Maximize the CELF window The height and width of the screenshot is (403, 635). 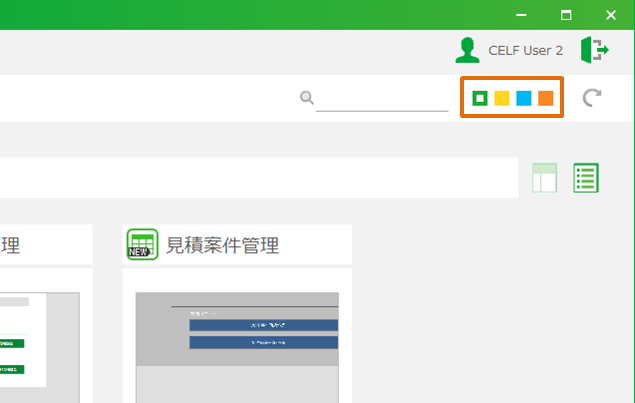tap(566, 15)
